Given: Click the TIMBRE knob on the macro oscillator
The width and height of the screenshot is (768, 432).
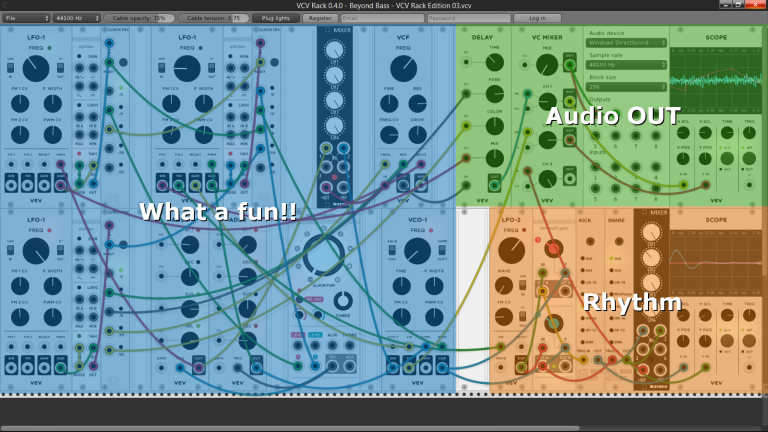Looking at the screenshot, I should click(343, 301).
